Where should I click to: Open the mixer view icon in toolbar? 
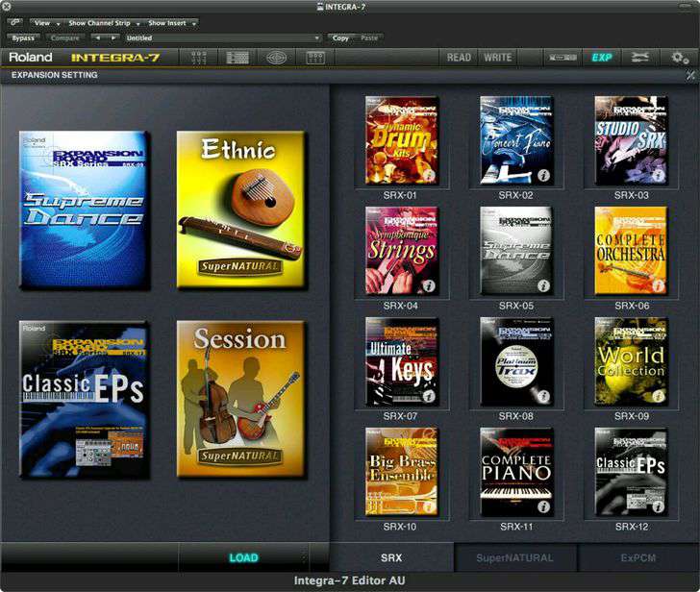(199, 58)
